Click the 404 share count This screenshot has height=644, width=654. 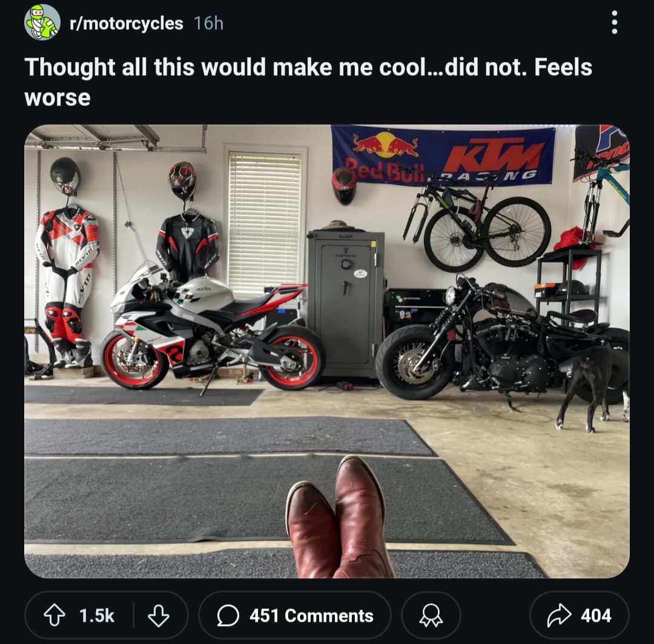596,615
